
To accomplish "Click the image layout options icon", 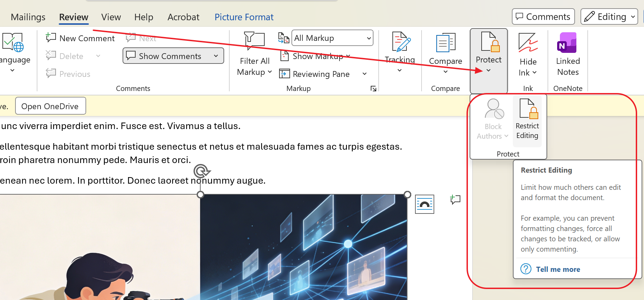I will coord(424,204).
